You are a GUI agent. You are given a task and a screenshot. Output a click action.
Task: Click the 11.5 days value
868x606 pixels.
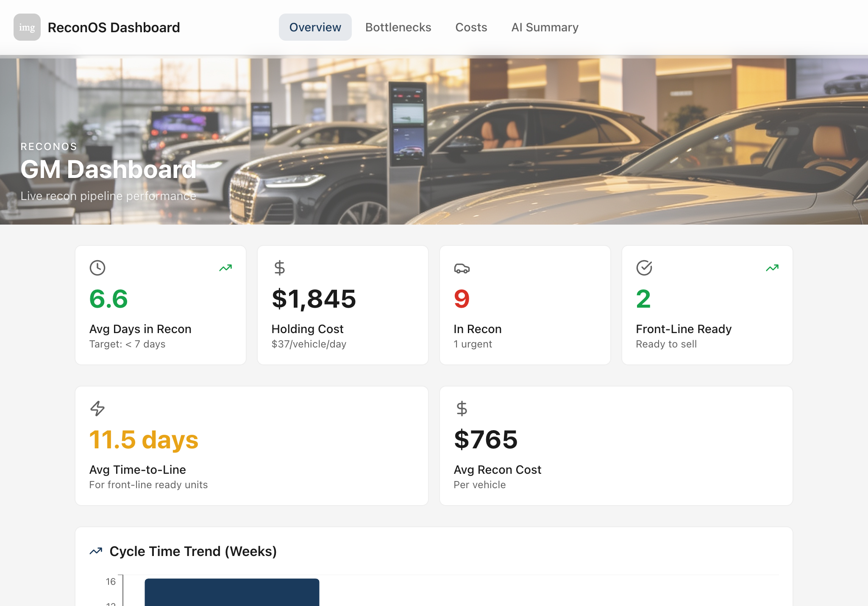(144, 439)
